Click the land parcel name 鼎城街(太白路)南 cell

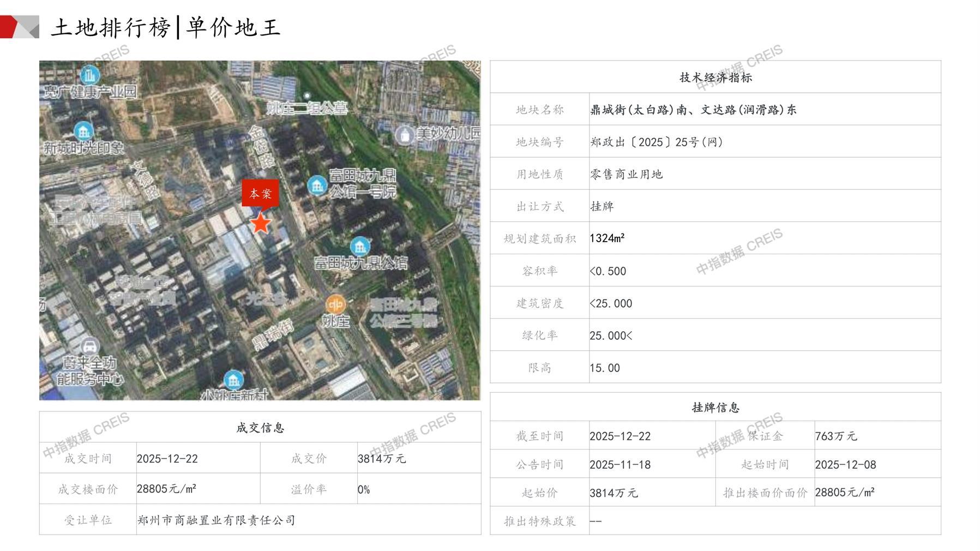pos(693,110)
